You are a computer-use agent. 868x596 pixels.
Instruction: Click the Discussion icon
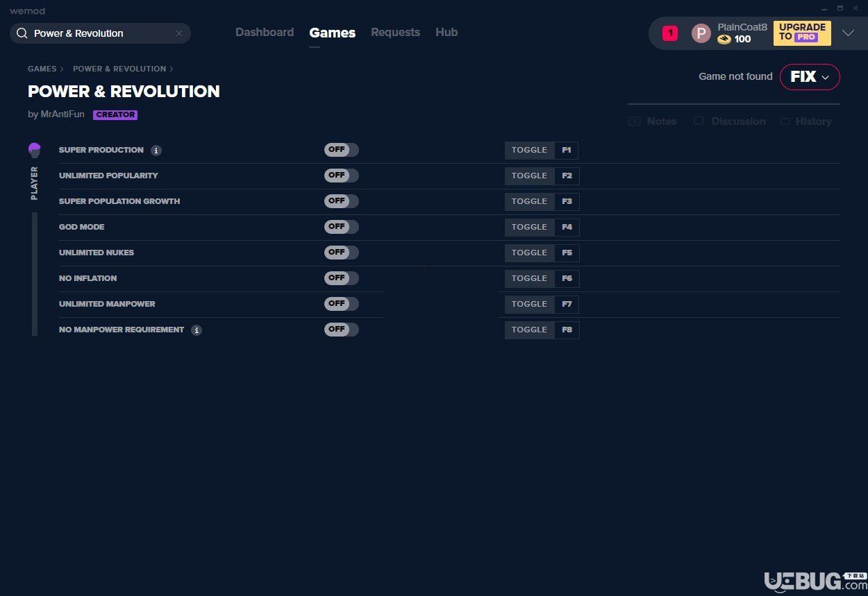coord(699,121)
